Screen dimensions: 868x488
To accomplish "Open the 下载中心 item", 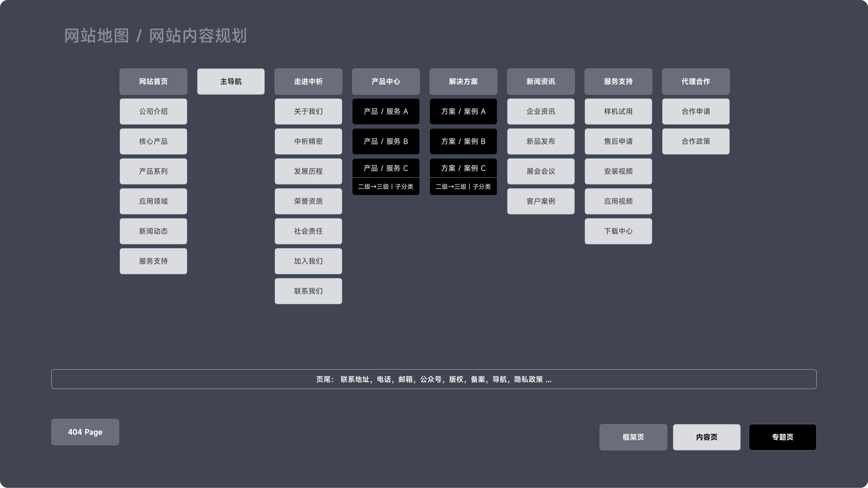I will pyautogui.click(x=618, y=231).
